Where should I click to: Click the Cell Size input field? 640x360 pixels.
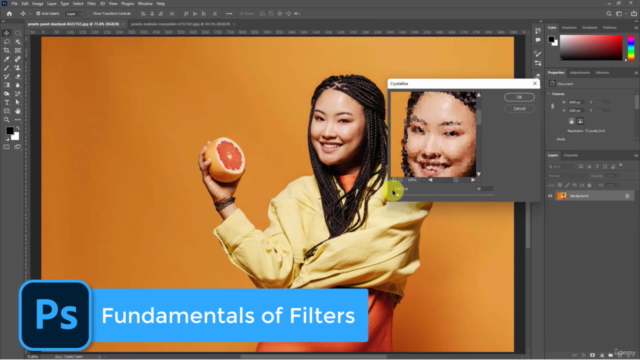484,189
